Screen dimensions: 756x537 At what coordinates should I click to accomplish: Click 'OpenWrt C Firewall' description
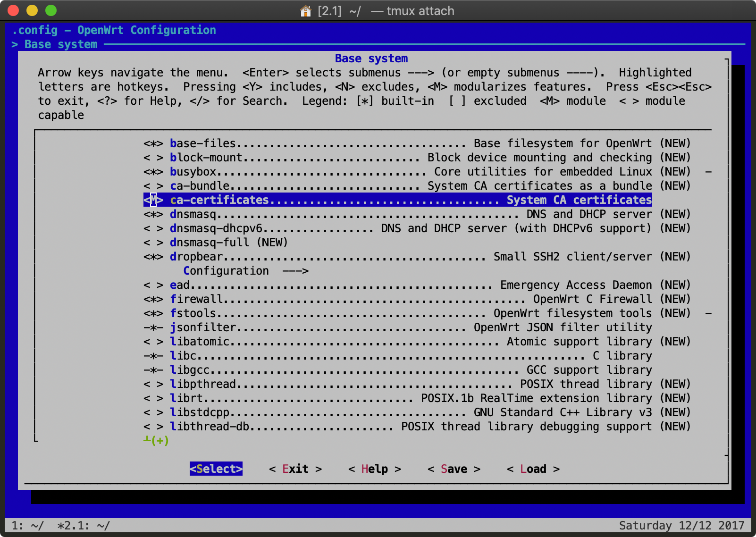pos(593,299)
